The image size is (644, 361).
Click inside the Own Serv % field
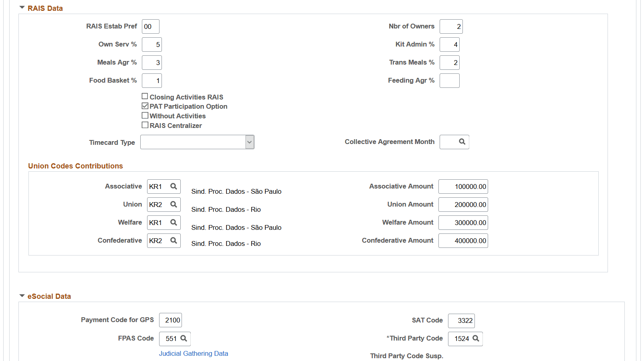[x=151, y=44]
